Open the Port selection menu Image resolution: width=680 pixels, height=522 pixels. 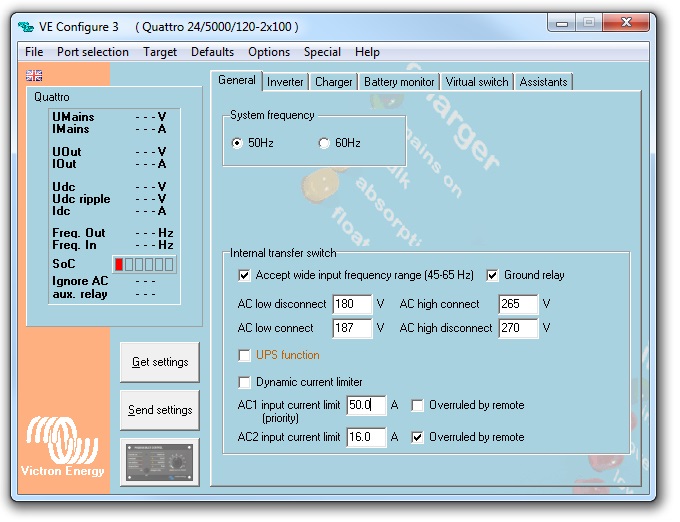click(92, 52)
